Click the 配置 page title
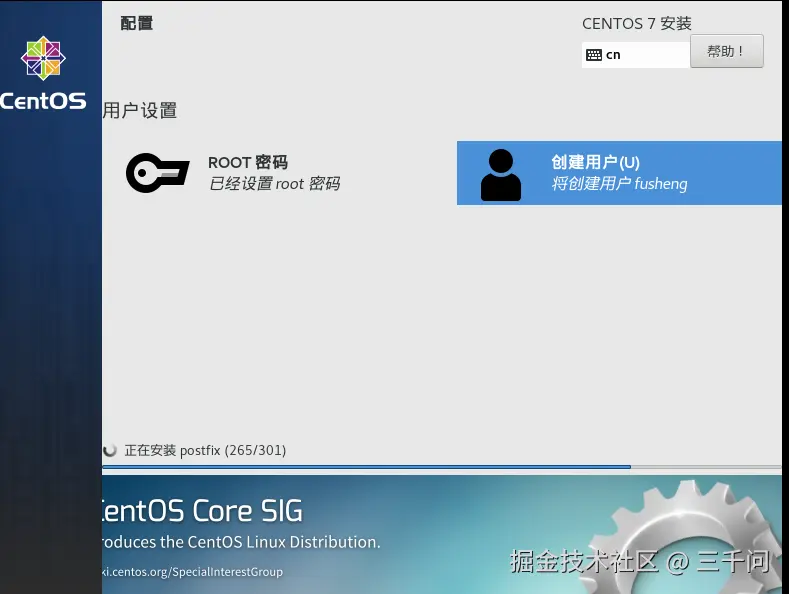Image resolution: width=789 pixels, height=594 pixels. tap(137, 23)
